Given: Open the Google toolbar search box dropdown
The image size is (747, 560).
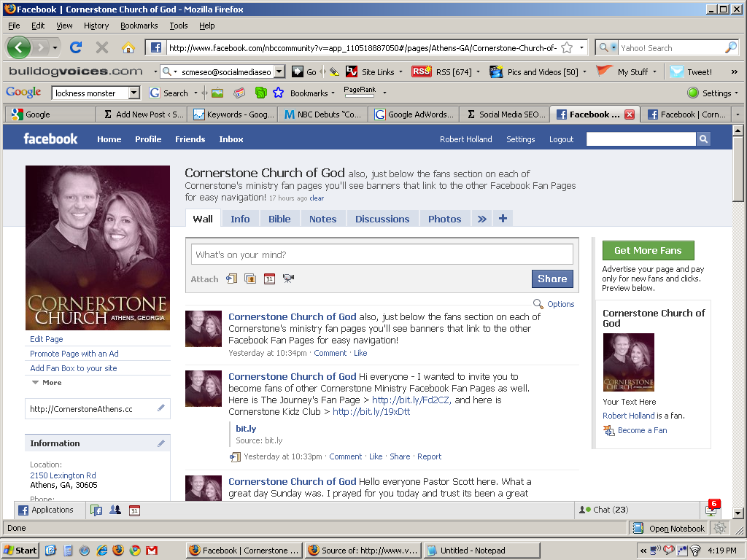Looking at the screenshot, I should coord(134,93).
